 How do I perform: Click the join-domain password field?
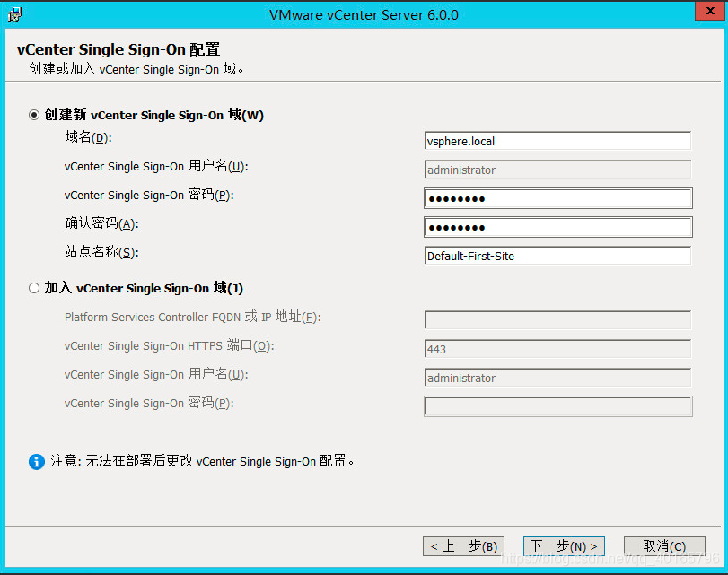coord(557,406)
